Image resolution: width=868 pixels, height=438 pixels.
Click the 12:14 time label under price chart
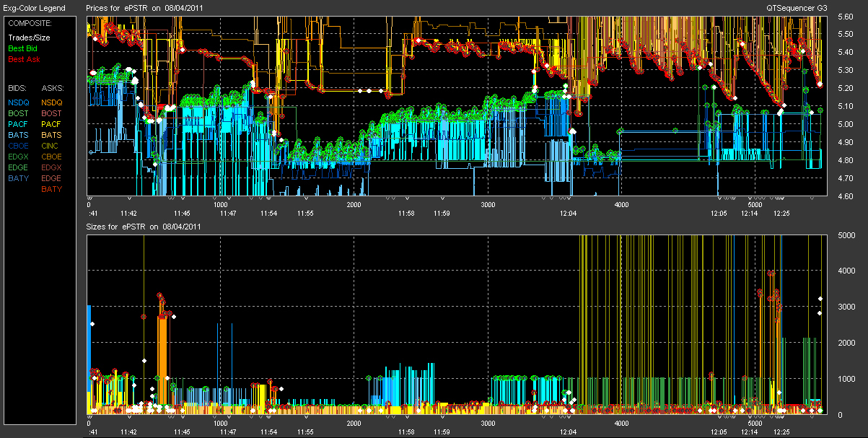[749, 213]
